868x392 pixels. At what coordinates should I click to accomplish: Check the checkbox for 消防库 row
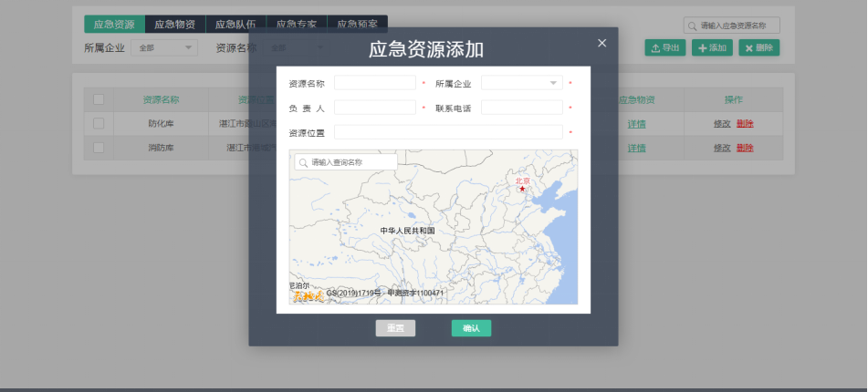point(99,148)
